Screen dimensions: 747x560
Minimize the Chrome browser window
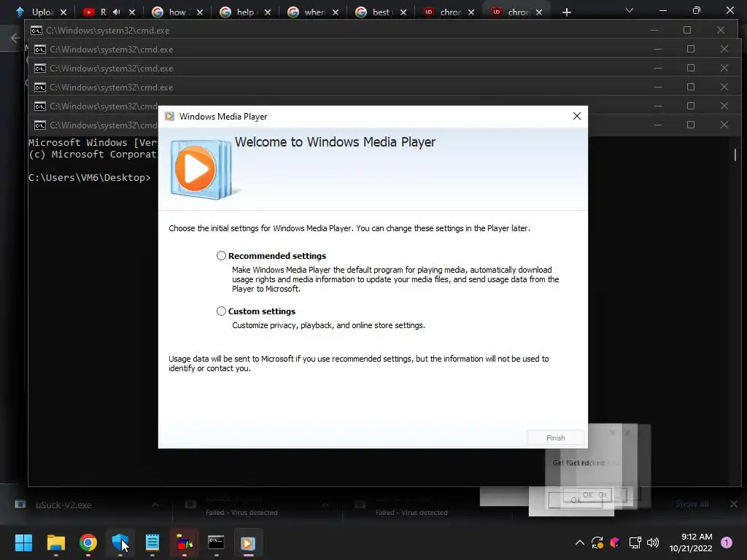[x=662, y=10]
